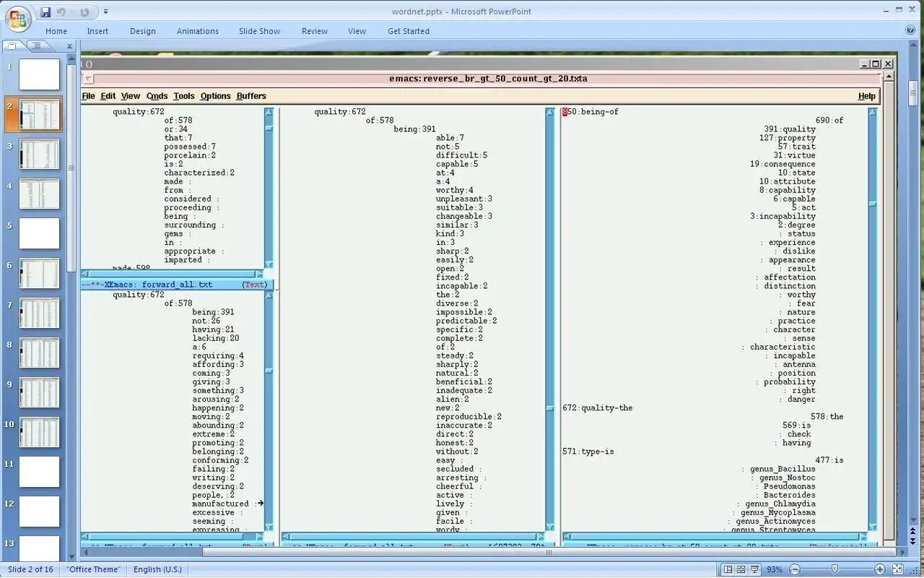This screenshot has width=924, height=578.
Task: Switch pane to Outline tab icon
Action: 36,46
